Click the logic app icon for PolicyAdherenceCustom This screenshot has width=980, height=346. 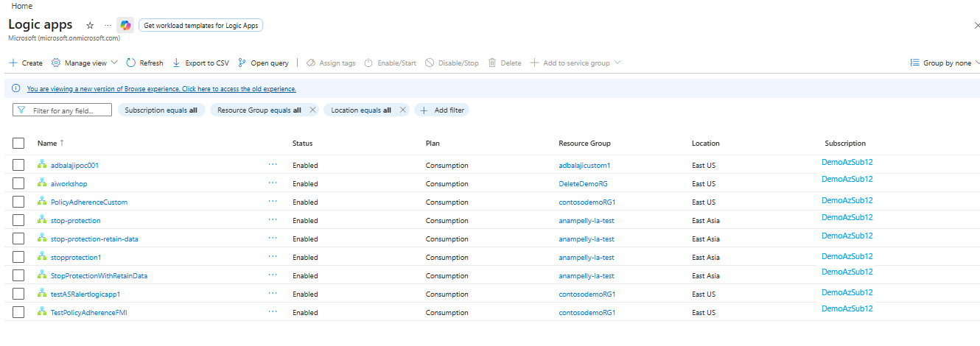[x=42, y=202]
